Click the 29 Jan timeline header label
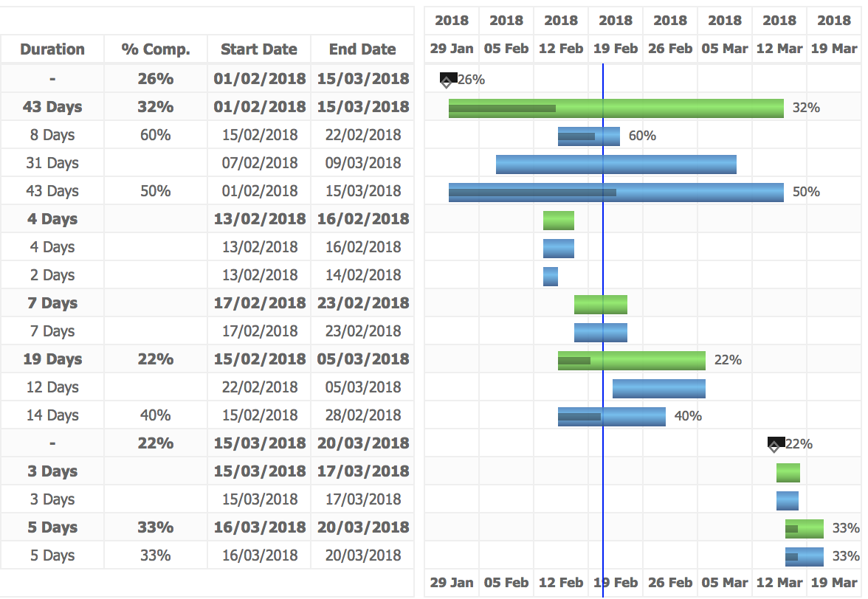 [x=451, y=47]
